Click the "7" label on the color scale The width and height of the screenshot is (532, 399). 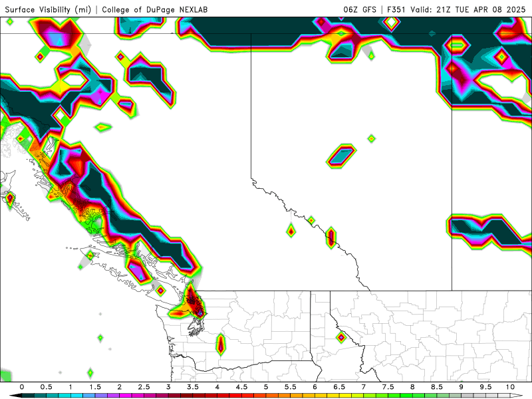pos(364,387)
